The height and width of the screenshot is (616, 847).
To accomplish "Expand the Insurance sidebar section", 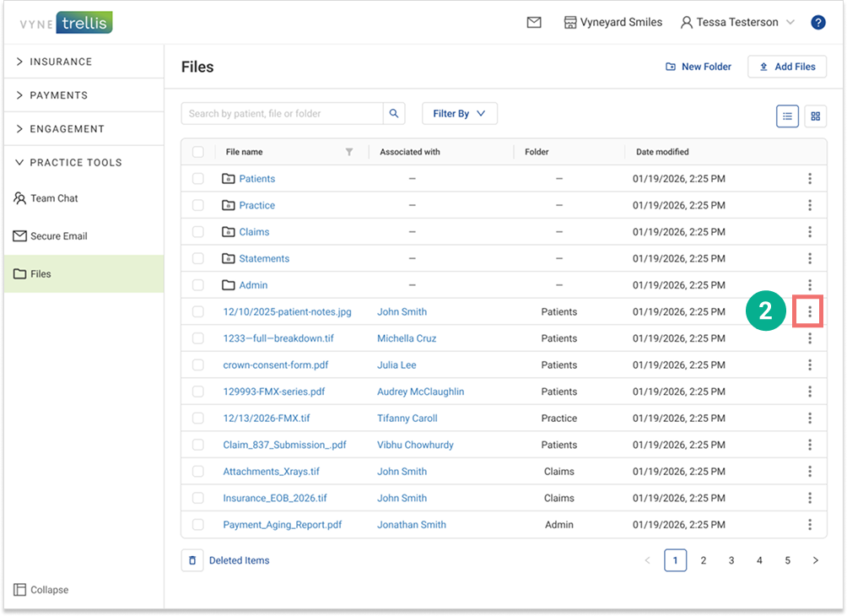I will [61, 62].
